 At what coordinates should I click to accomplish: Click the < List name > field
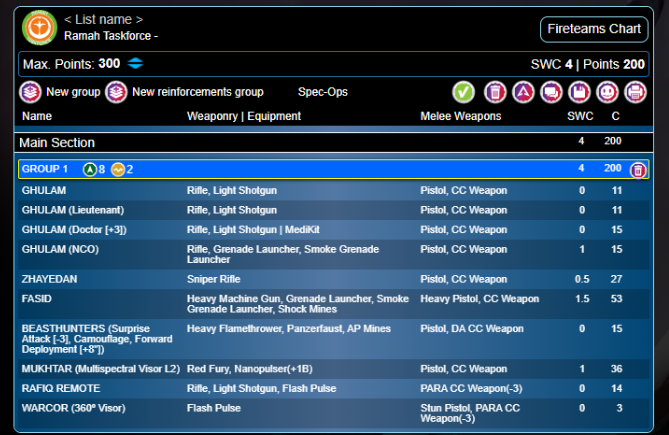[103, 19]
